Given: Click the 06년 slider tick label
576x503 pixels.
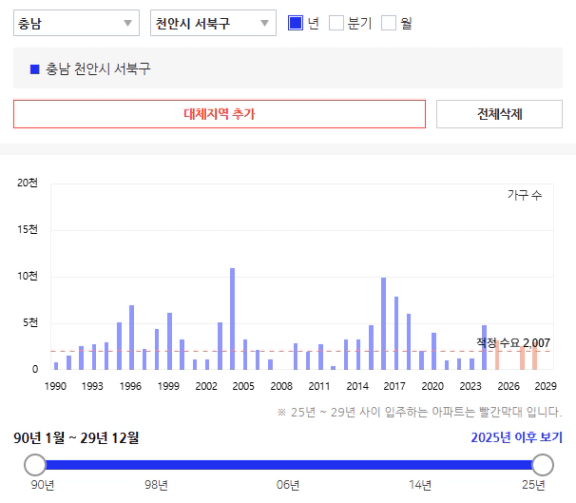Looking at the screenshot, I should [288, 485].
